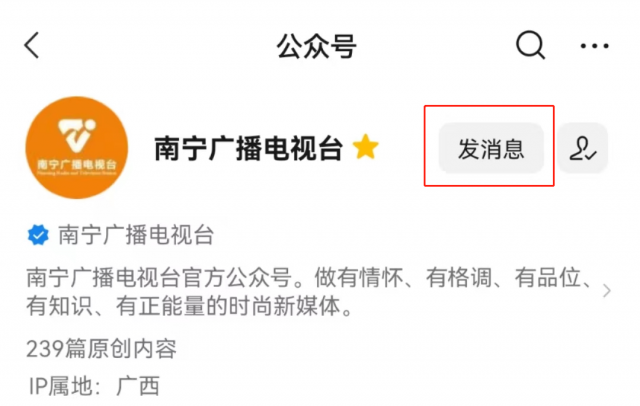Toggle the followed-person icon button
Image resolution: width=640 pixels, height=406 pixels.
[x=583, y=148]
